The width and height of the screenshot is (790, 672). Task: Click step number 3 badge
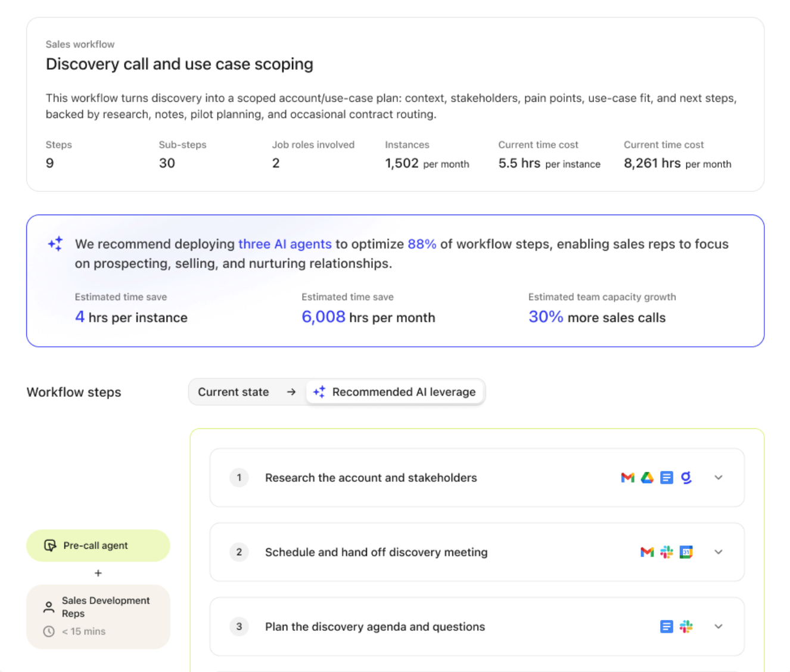click(x=239, y=627)
